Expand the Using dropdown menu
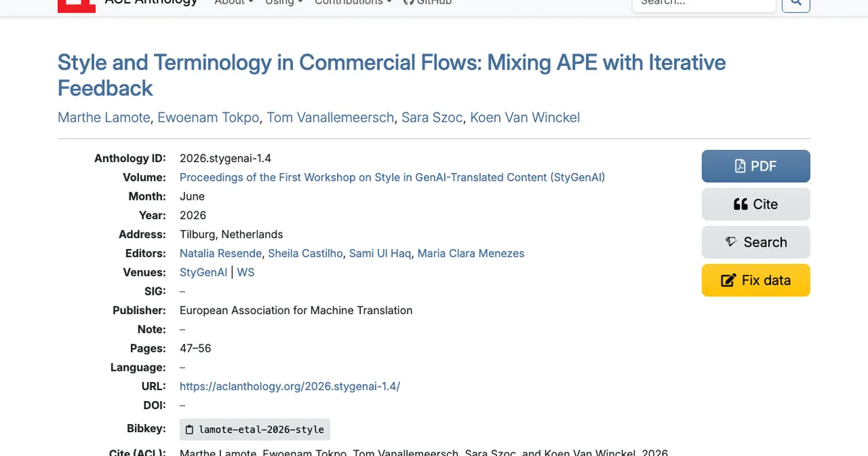 pyautogui.click(x=284, y=3)
